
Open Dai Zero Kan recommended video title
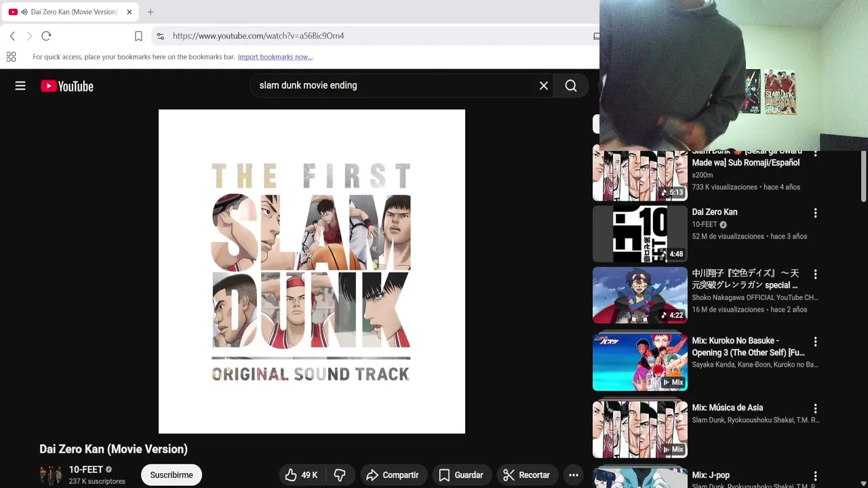click(x=715, y=212)
